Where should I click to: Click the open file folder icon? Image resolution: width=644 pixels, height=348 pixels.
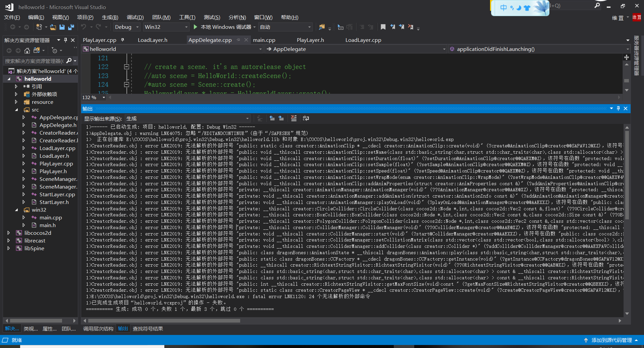pyautogui.click(x=53, y=27)
